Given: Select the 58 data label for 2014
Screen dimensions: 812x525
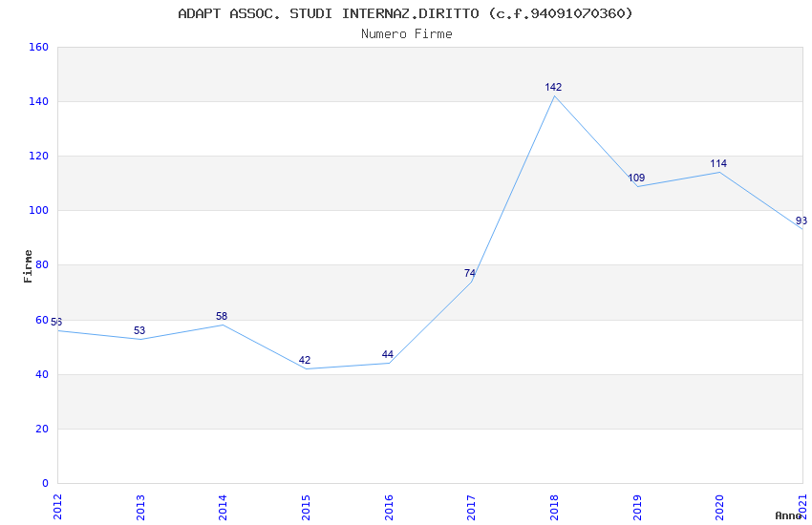Looking at the screenshot, I should pyautogui.click(x=222, y=316).
